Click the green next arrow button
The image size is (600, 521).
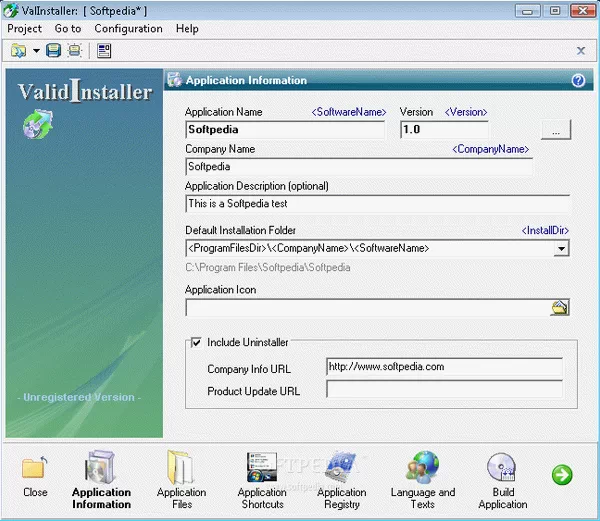tap(562, 475)
